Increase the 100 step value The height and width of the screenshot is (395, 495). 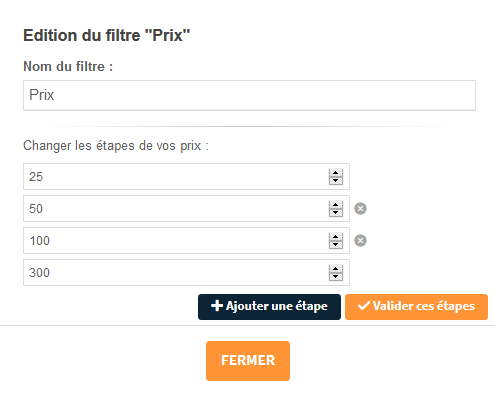pos(336,237)
